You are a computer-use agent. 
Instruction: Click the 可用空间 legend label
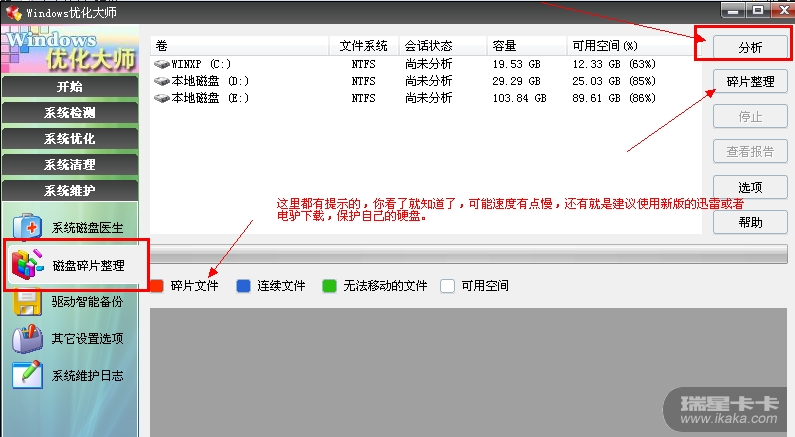(x=485, y=286)
